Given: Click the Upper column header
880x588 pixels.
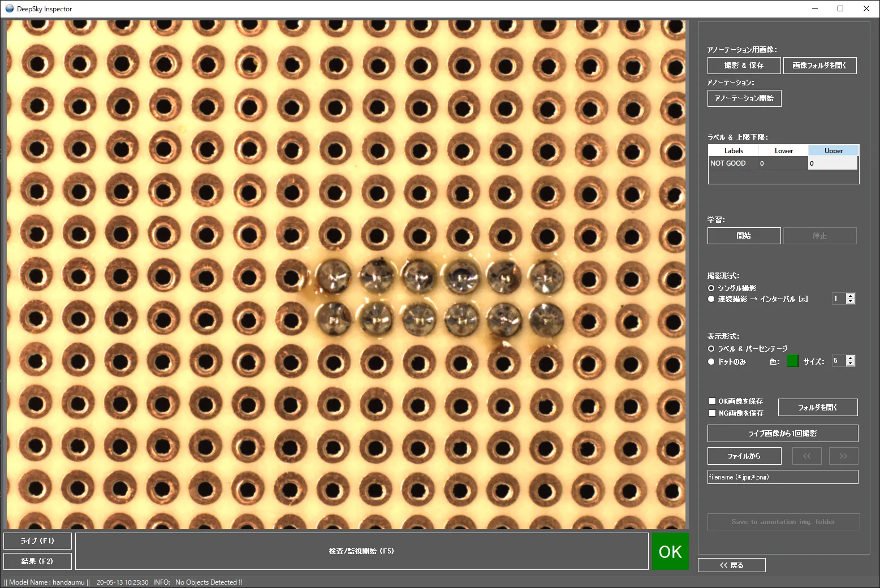Looking at the screenshot, I should click(x=833, y=151).
